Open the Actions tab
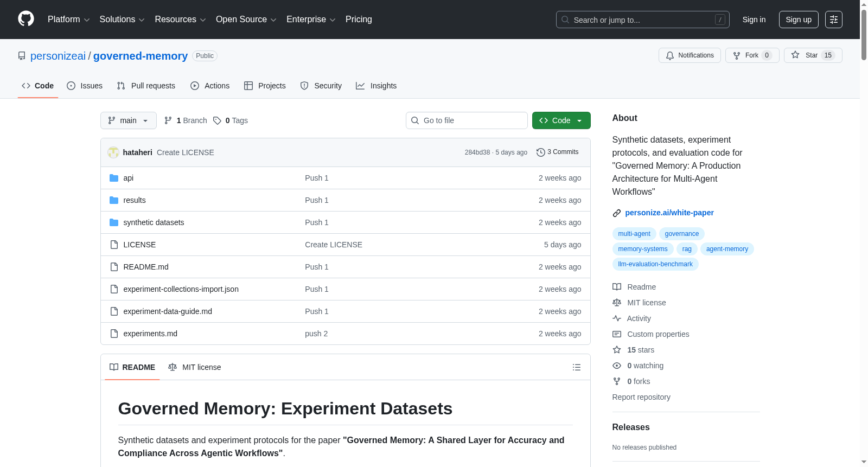 (x=210, y=86)
